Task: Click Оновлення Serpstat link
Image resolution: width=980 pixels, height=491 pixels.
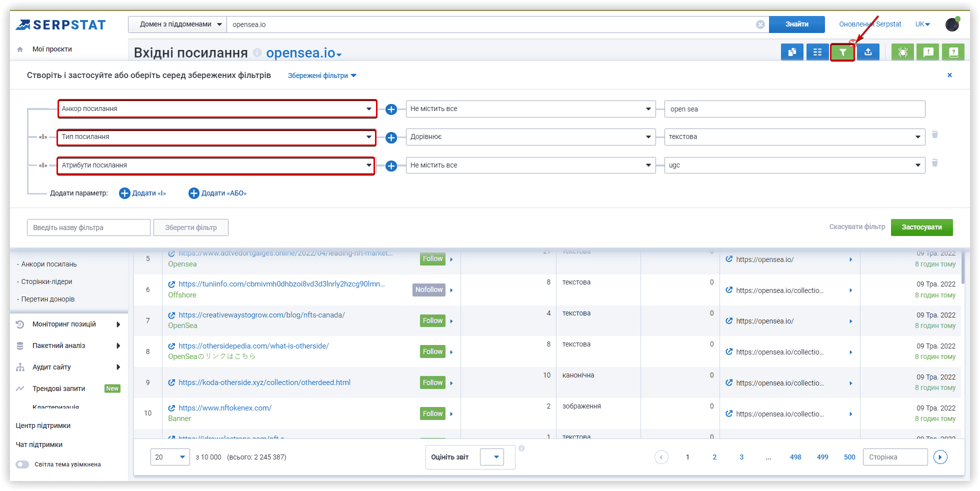Action: pos(870,24)
